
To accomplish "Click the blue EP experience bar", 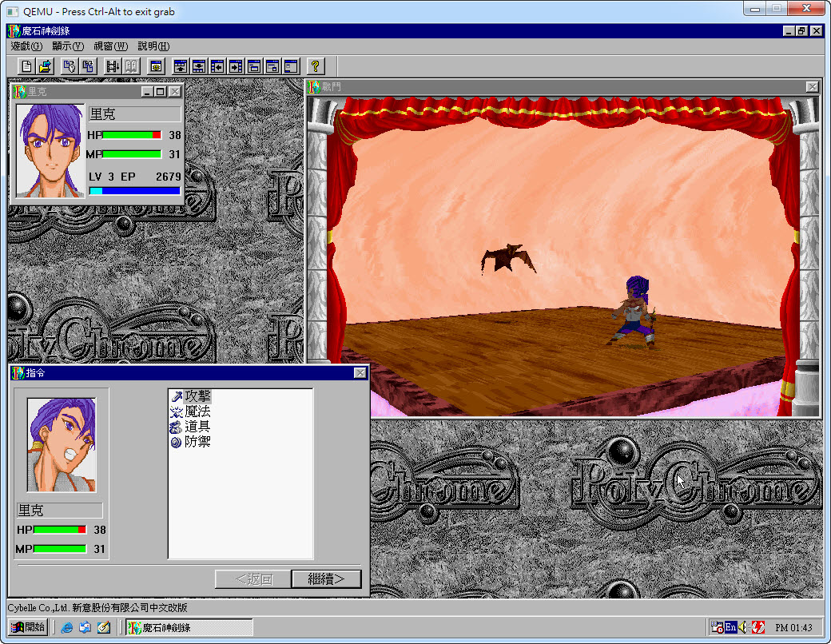I will (x=134, y=191).
